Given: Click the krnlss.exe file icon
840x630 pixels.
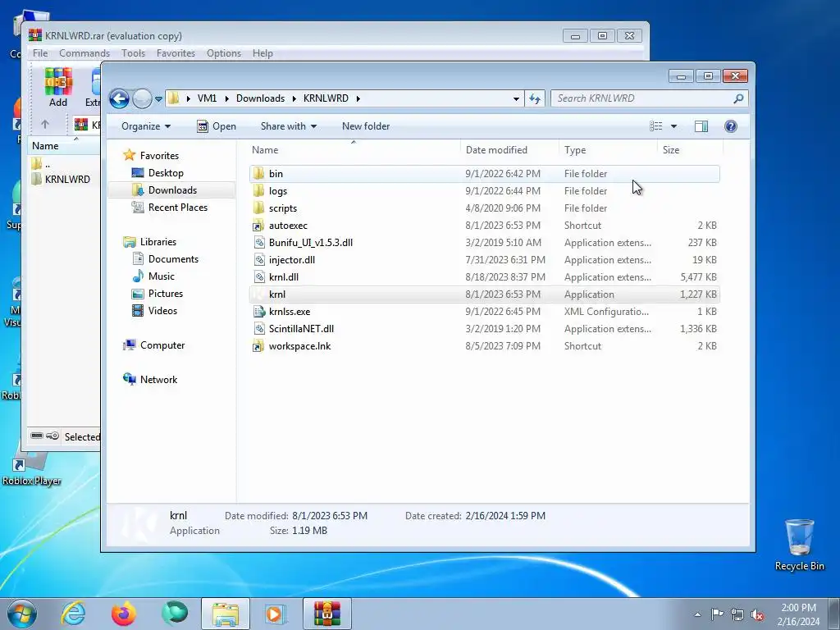Looking at the screenshot, I should coord(258,311).
